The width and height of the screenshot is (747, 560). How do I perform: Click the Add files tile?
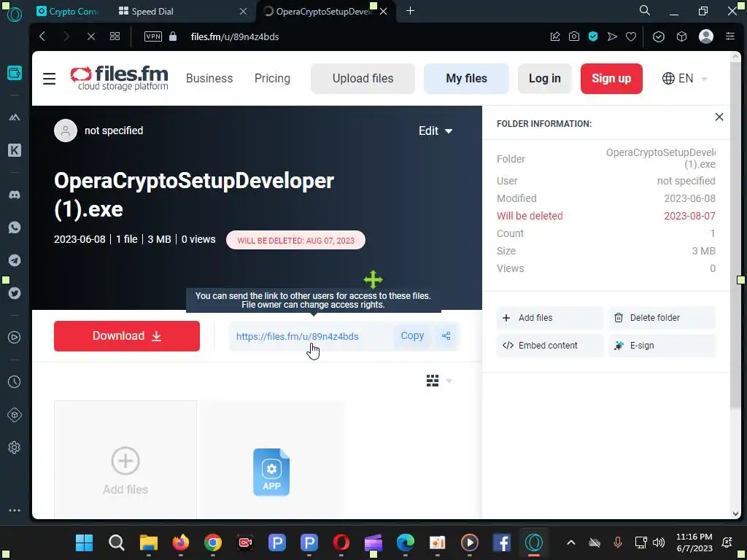point(125,459)
